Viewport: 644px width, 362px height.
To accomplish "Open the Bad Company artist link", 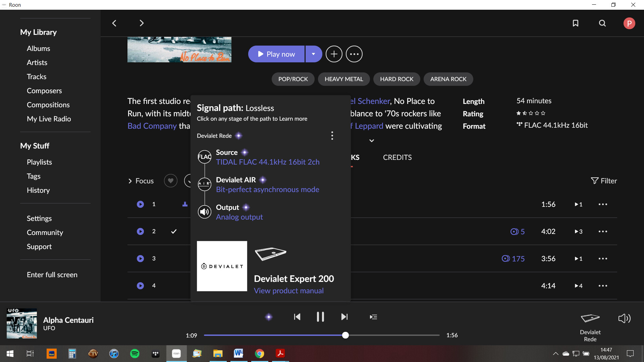I will click(152, 126).
